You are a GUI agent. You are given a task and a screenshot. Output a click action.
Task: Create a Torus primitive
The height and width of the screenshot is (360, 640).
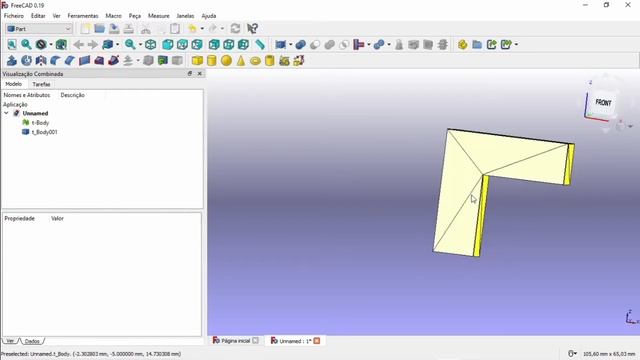256,61
